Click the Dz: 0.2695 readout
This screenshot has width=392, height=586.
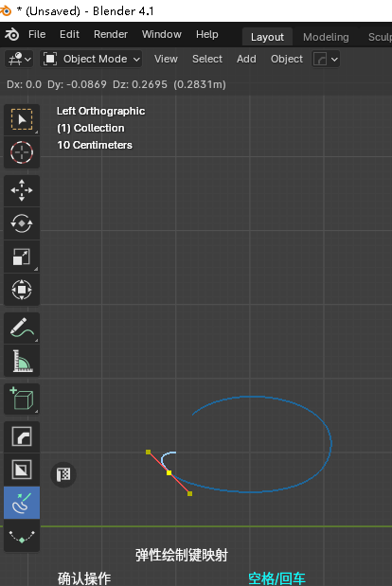(x=140, y=84)
